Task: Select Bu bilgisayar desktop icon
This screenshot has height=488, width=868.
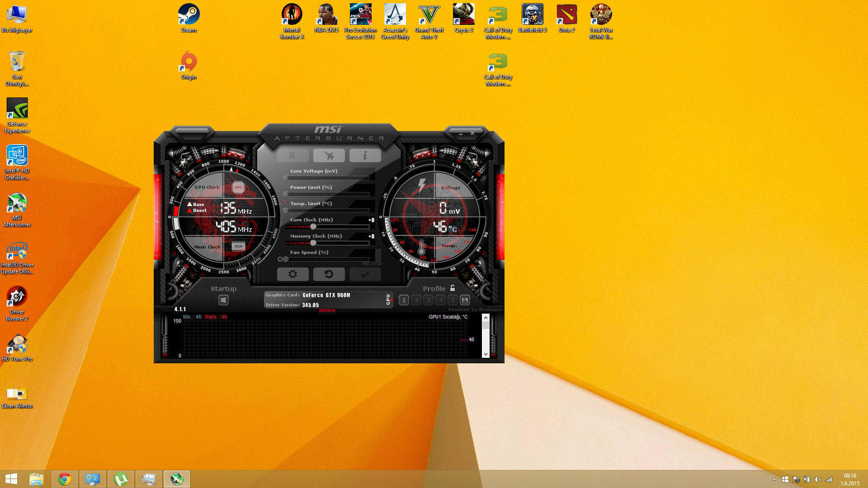Action: click(x=17, y=18)
